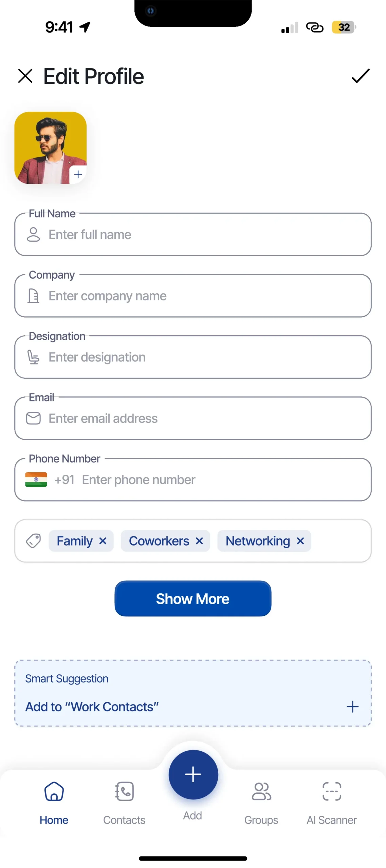Screen dimensions: 386x868
Task: Click the tag label icon
Action: [33, 541]
